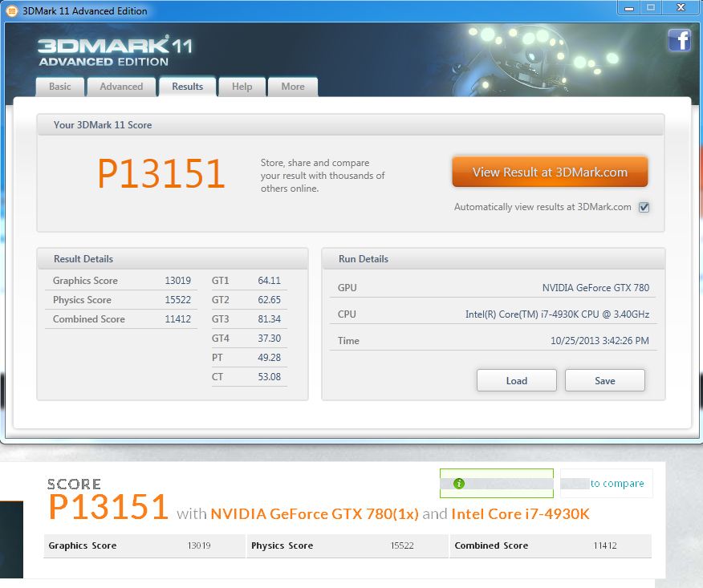The height and width of the screenshot is (588, 703).
Task: Maximize the 3DMark 11 window
Action: click(x=651, y=8)
